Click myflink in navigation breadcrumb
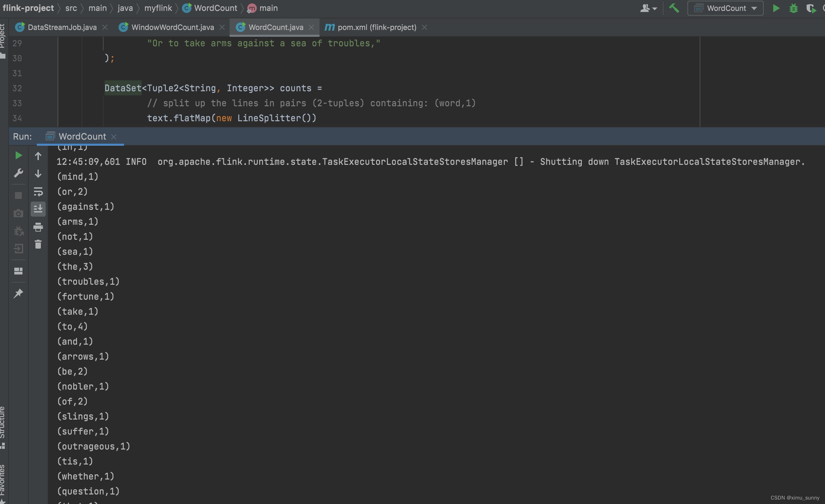 pos(158,8)
